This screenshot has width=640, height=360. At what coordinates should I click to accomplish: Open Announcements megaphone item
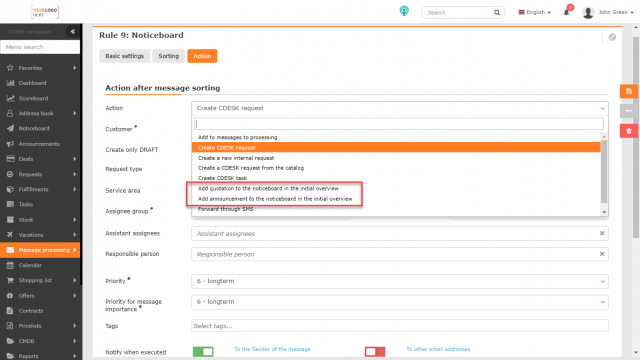point(40,144)
